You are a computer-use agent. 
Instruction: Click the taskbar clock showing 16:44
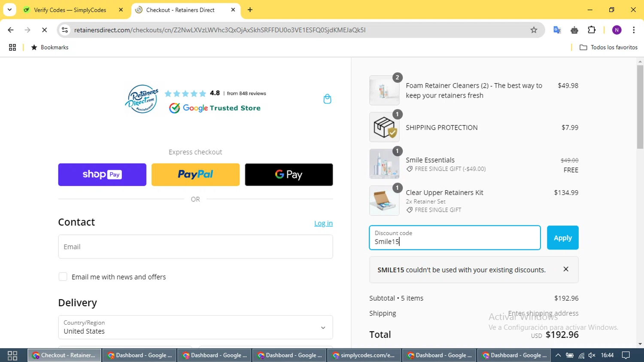tap(607, 355)
